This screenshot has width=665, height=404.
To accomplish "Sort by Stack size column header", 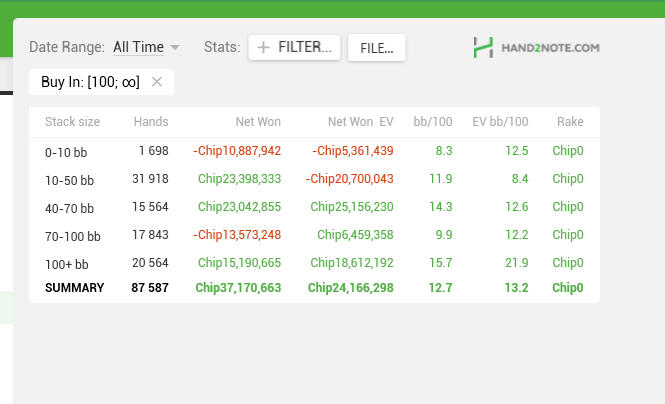I will (x=72, y=122).
